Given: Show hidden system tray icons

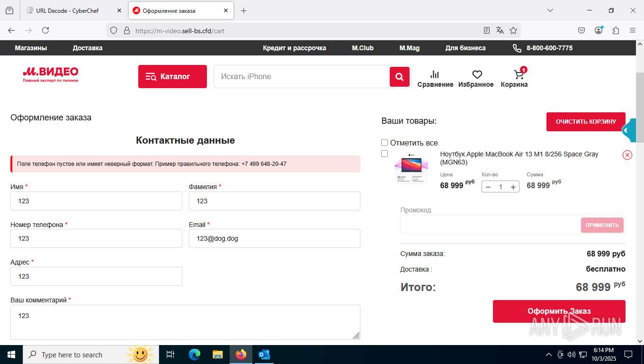Looking at the screenshot, I should coord(549,355).
